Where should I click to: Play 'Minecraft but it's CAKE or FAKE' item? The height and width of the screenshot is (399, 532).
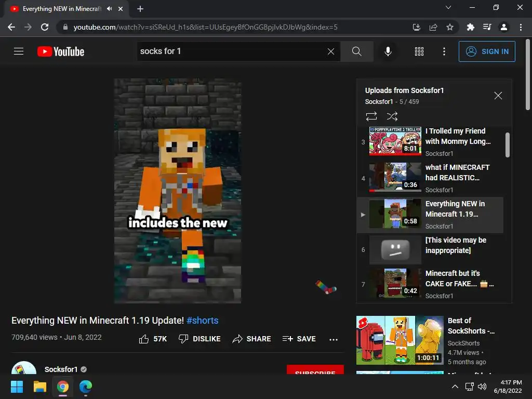(430, 284)
